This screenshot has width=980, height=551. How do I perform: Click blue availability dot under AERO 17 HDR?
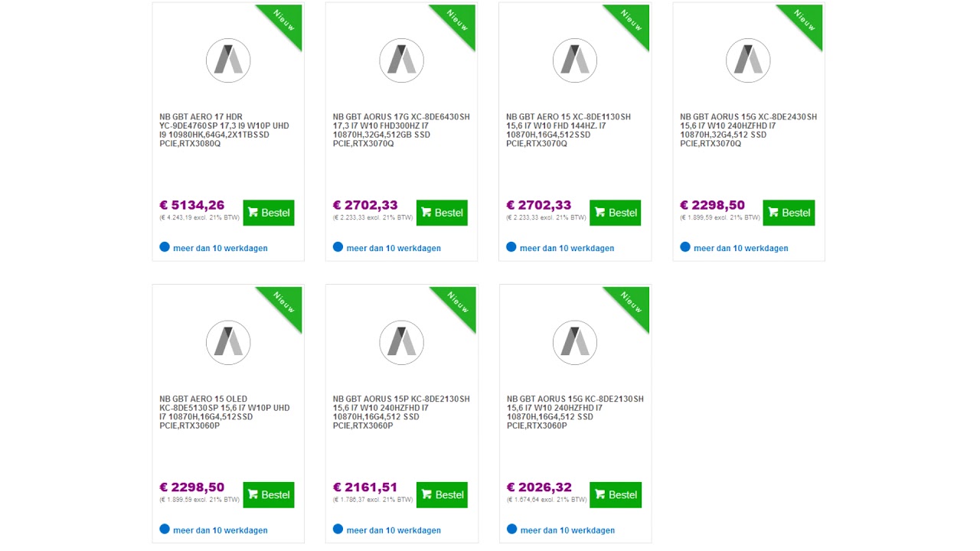[x=165, y=247]
